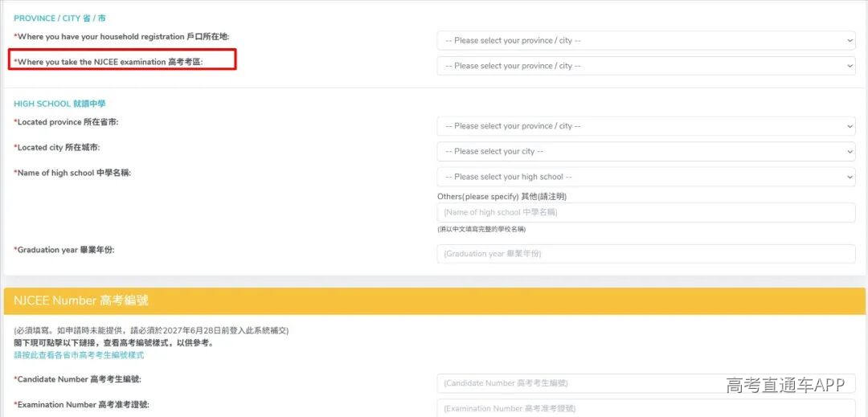Image resolution: width=868 pixels, height=417 pixels.
Task: Open the link 請按此查看各省市高考考生編號樣式
Action: tap(79, 356)
